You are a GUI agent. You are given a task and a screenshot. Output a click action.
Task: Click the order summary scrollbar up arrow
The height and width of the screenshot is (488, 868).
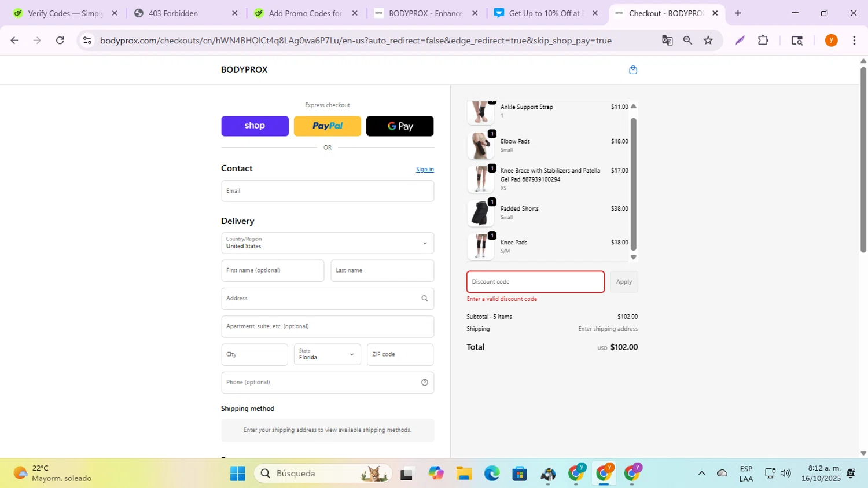coord(633,107)
